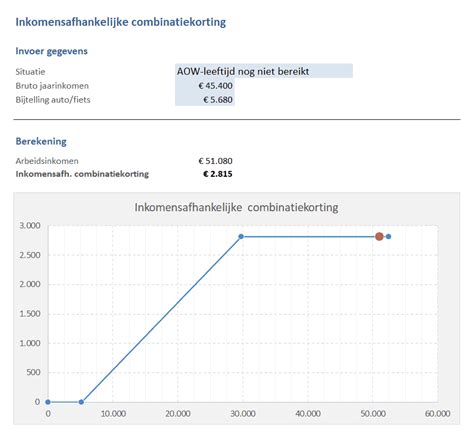Select the Situatie field 'AOW-leeftijd nog niet bereikt'
This screenshot has height=438, width=474.
pyautogui.click(x=264, y=71)
